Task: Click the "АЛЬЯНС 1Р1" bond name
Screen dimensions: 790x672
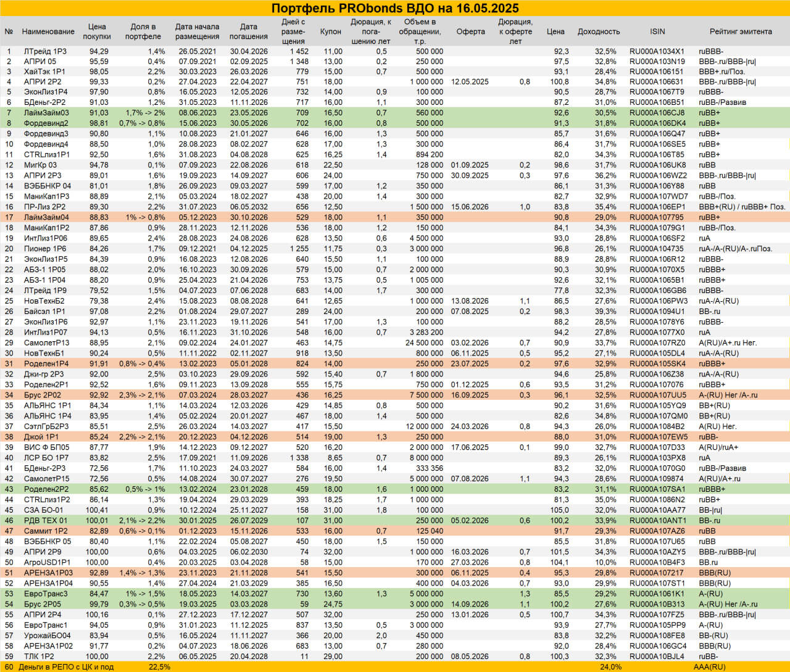Action: pos(48,405)
